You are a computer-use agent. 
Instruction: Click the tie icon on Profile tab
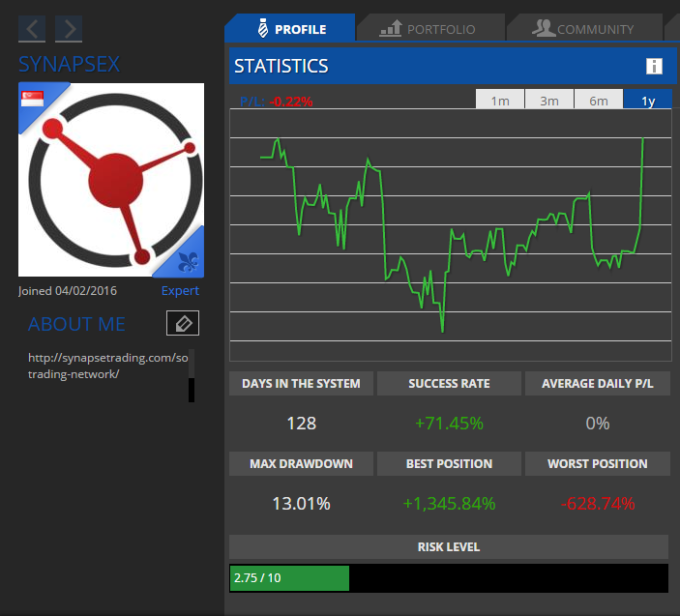point(262,29)
